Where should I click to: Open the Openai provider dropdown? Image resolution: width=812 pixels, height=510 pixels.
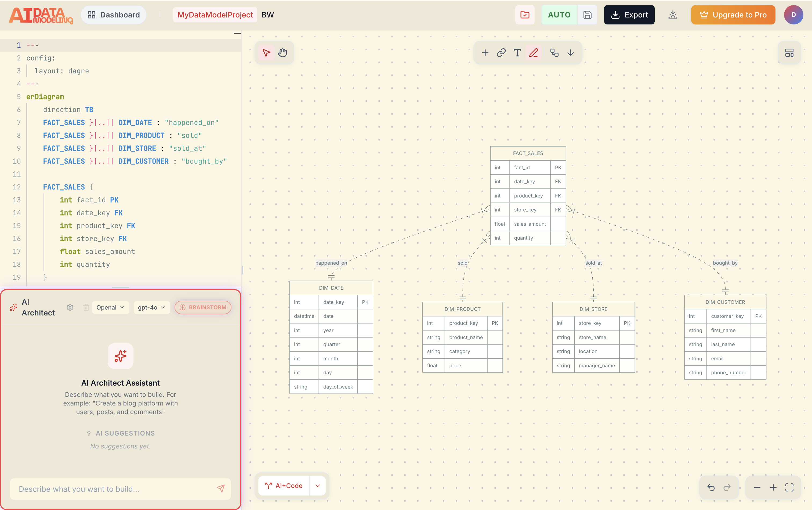110,307
